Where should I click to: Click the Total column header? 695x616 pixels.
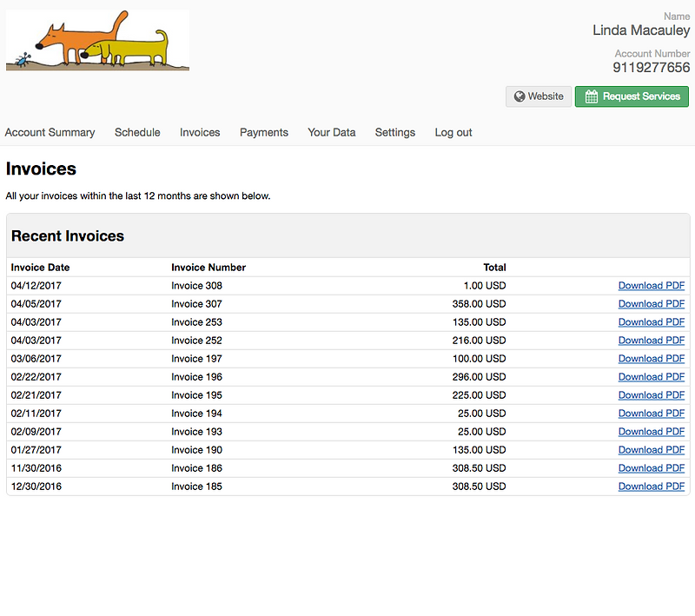tap(494, 268)
